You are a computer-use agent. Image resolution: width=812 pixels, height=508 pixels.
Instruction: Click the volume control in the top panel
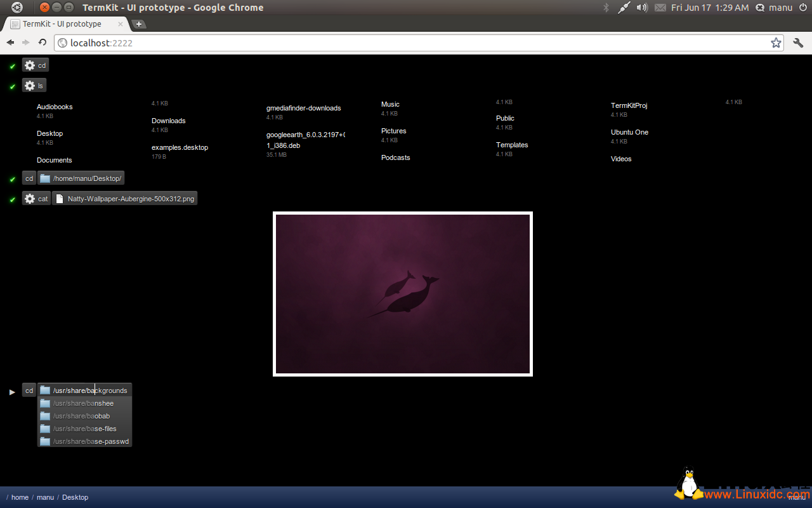click(x=643, y=8)
